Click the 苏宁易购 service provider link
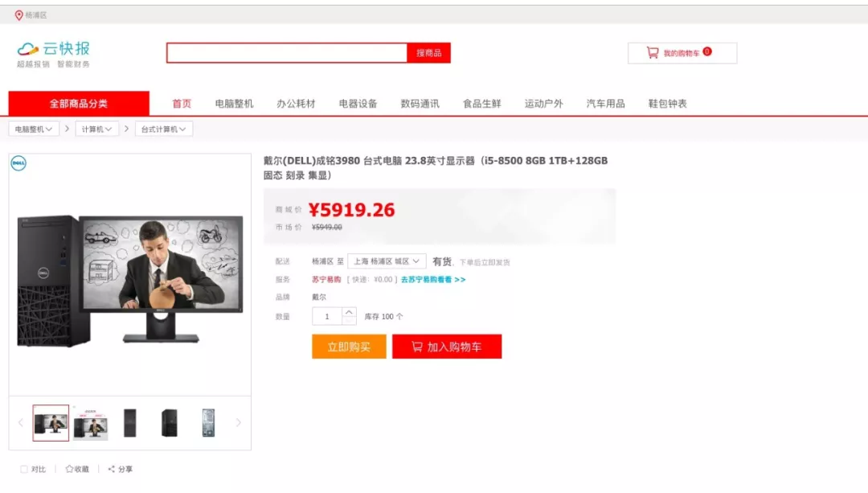Screen dimensions: 868x493 [x=326, y=280]
